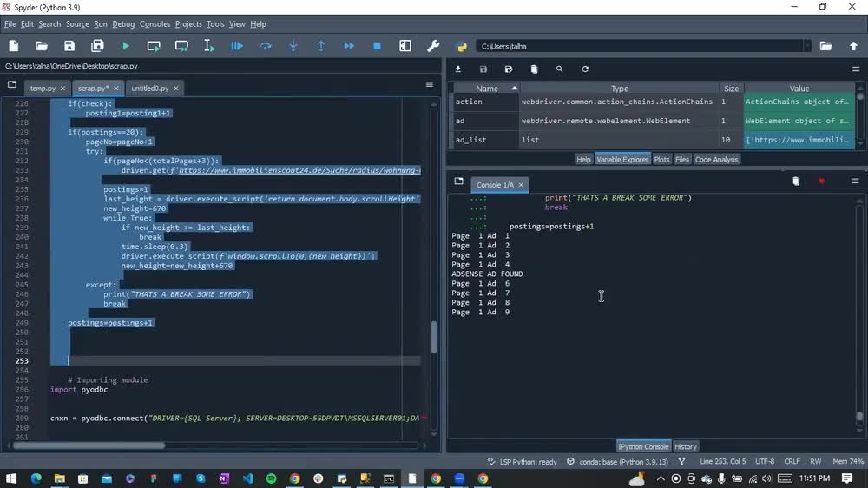868x488 pixels.
Task: Interrupt kernel red stop button in console
Action: click(821, 181)
